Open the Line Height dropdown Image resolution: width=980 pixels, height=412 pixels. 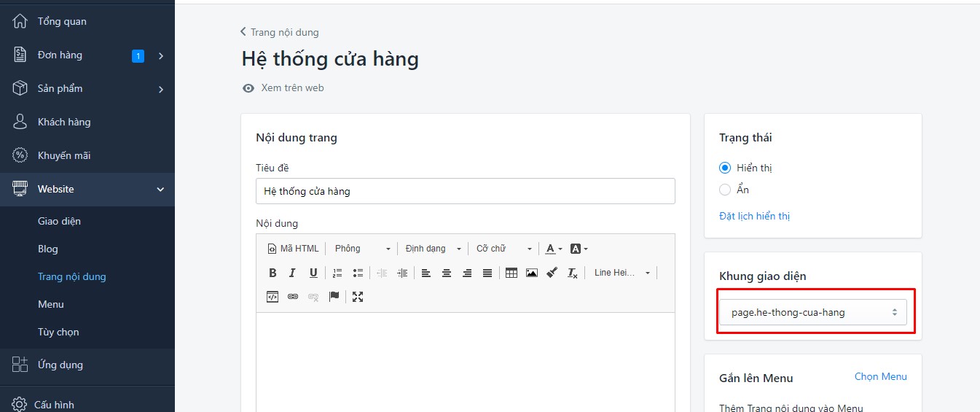(x=622, y=273)
